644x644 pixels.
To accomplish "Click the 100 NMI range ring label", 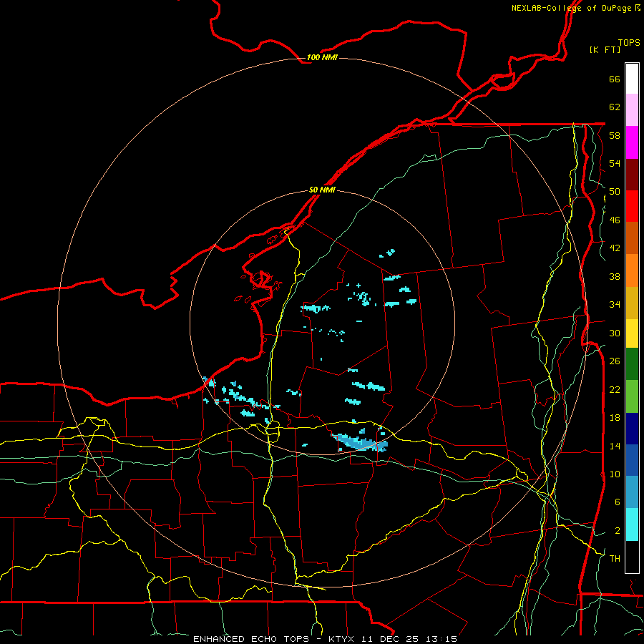I will (x=322, y=57).
